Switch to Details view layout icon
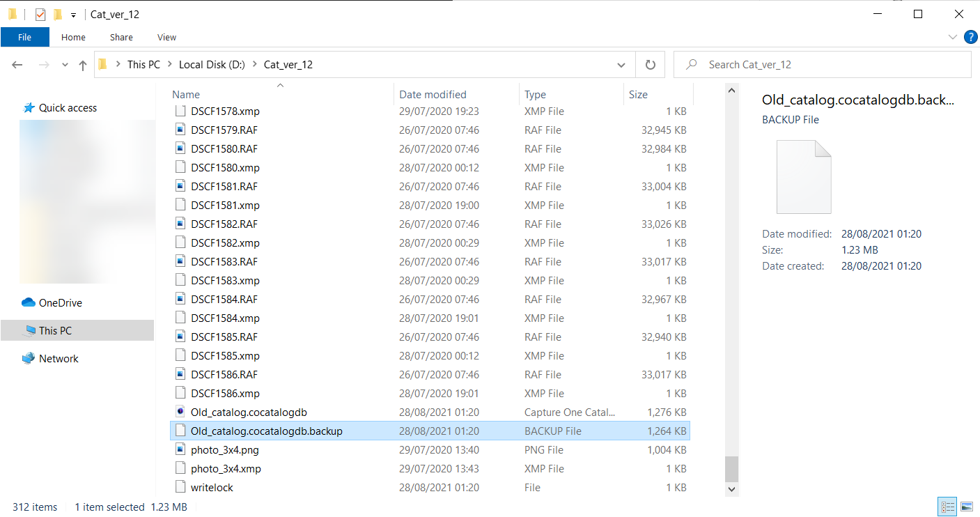The height and width of the screenshot is (517, 980). coord(947,507)
